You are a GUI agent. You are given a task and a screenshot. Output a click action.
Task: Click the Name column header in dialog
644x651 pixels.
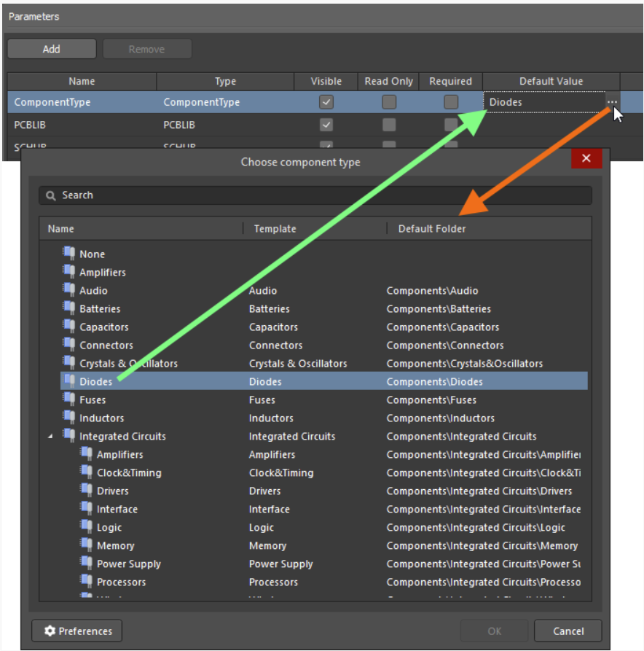click(x=61, y=229)
